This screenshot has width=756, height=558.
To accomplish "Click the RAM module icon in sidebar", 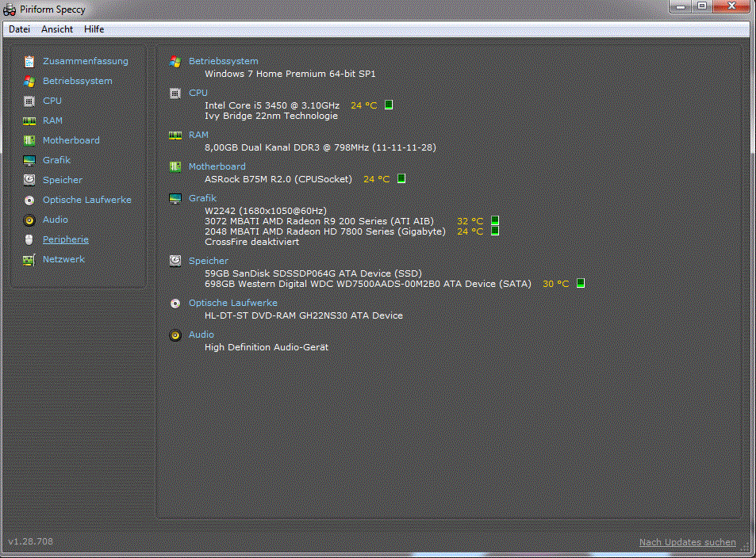I will (x=29, y=121).
